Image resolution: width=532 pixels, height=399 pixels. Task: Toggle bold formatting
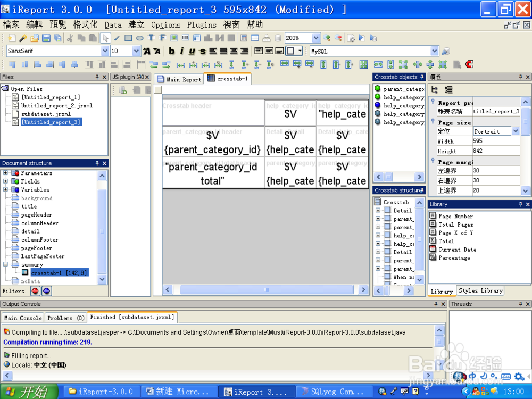pyautogui.click(x=172, y=51)
